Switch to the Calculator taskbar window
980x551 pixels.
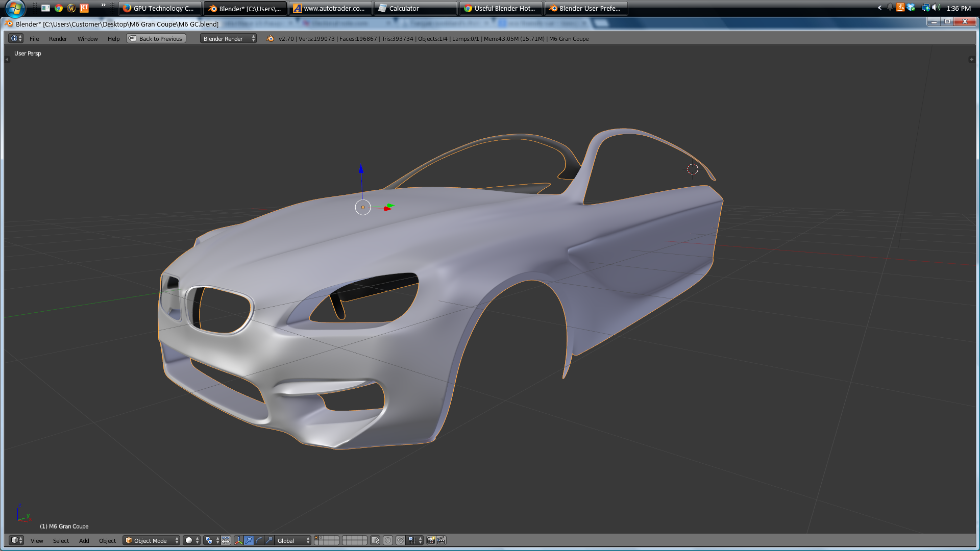pyautogui.click(x=416, y=8)
